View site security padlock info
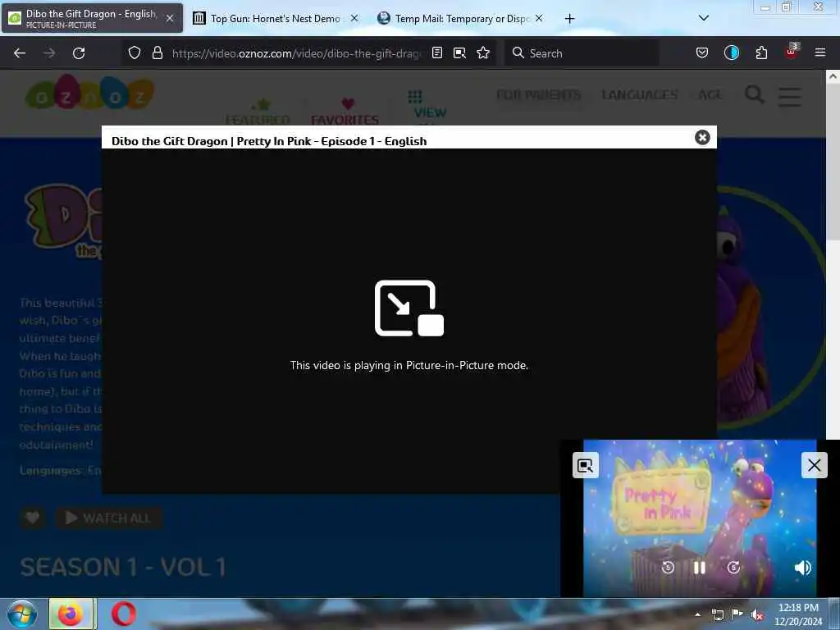 click(x=157, y=52)
